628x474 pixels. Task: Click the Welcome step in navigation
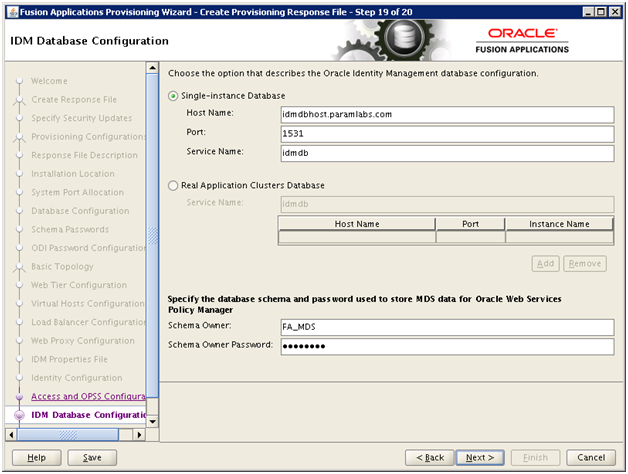49,81
